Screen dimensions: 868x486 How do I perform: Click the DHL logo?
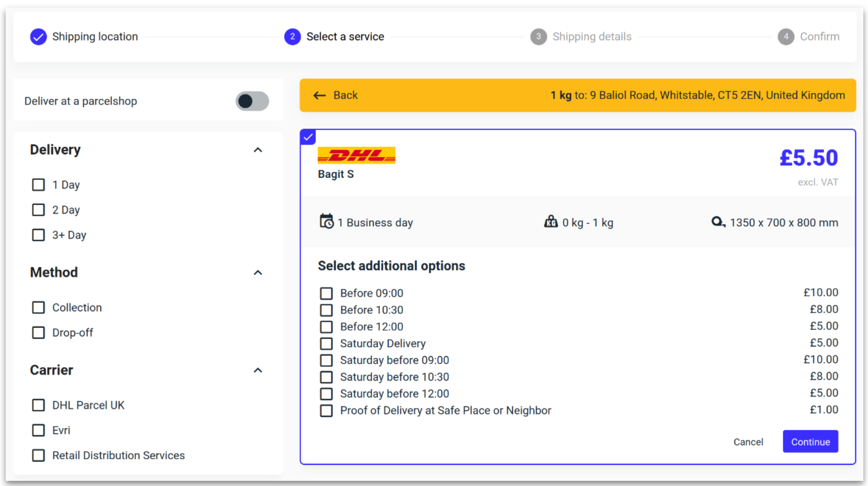(x=357, y=155)
